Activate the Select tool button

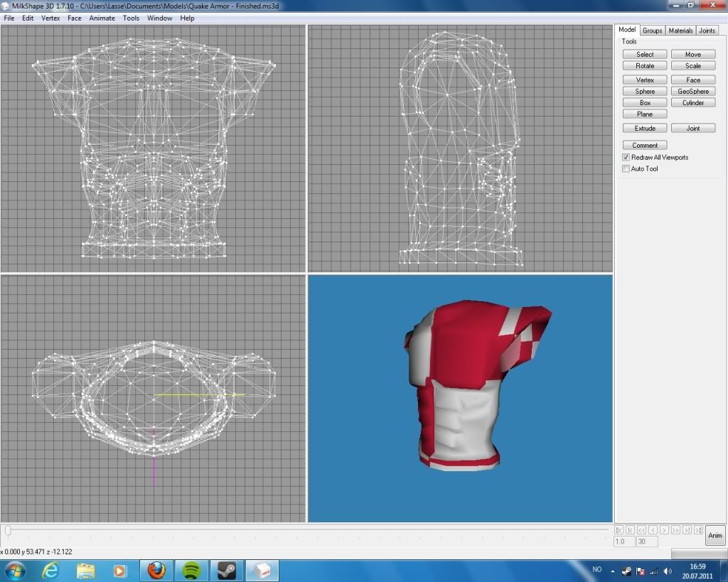(645, 54)
